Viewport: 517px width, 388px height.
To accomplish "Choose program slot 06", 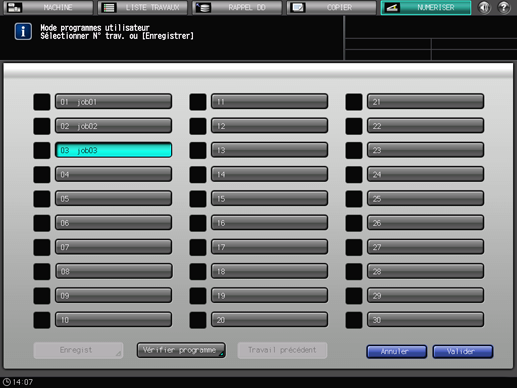I will [113, 223].
